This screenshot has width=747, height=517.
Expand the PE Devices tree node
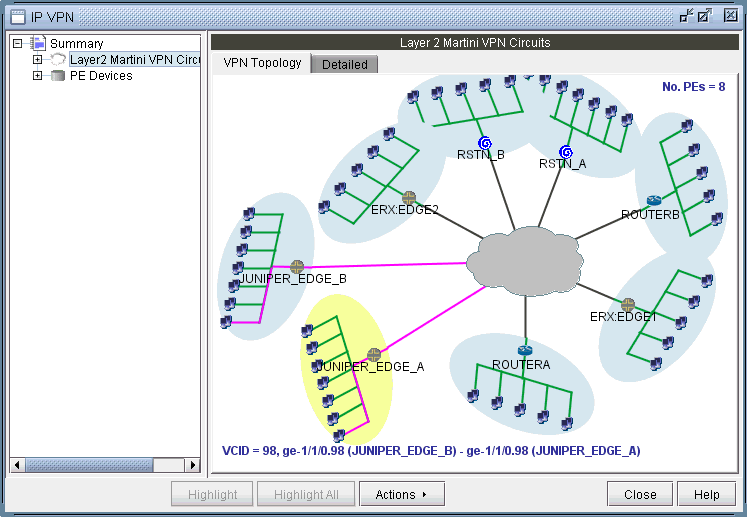(x=38, y=76)
